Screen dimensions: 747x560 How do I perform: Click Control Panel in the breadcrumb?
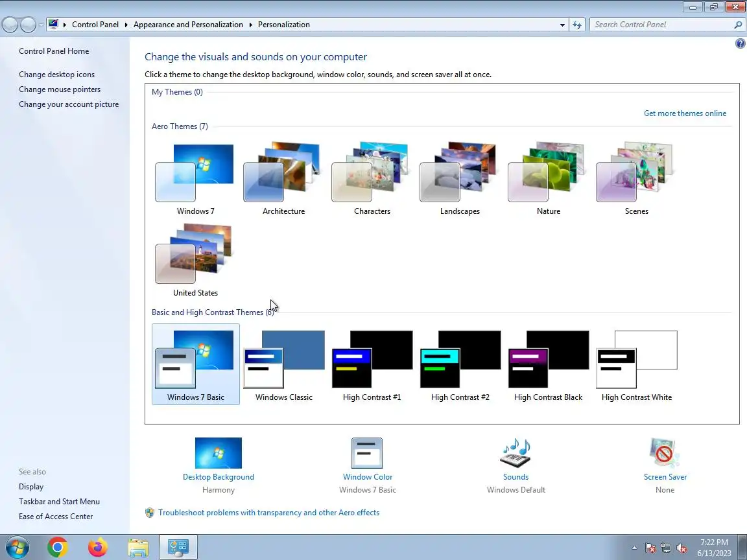tap(95, 25)
